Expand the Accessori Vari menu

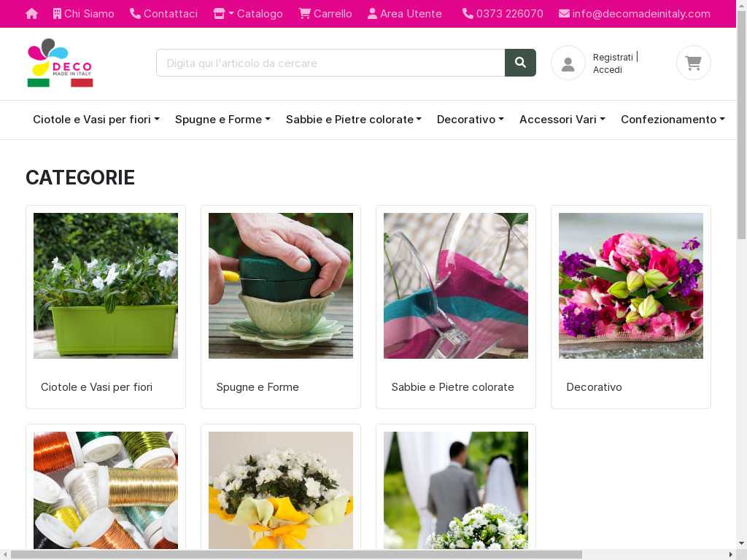[562, 120]
